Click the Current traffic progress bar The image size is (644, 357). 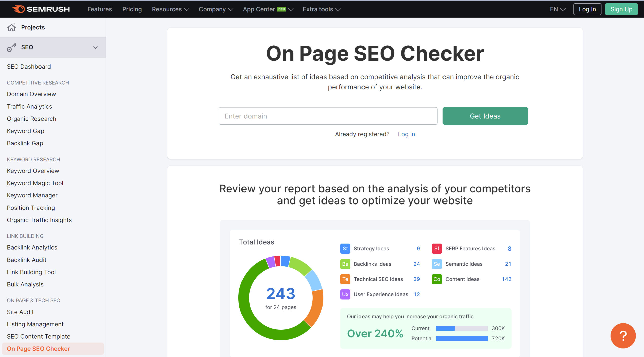462,328
